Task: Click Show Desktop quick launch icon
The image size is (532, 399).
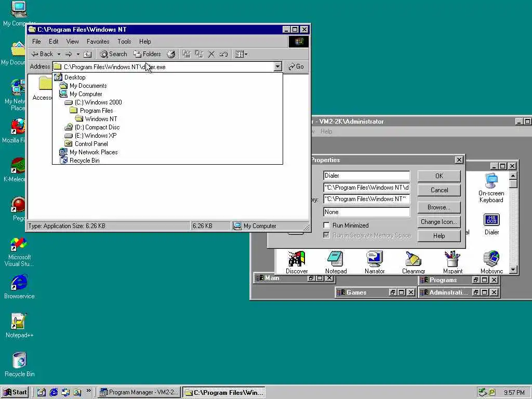Action: [x=42, y=392]
